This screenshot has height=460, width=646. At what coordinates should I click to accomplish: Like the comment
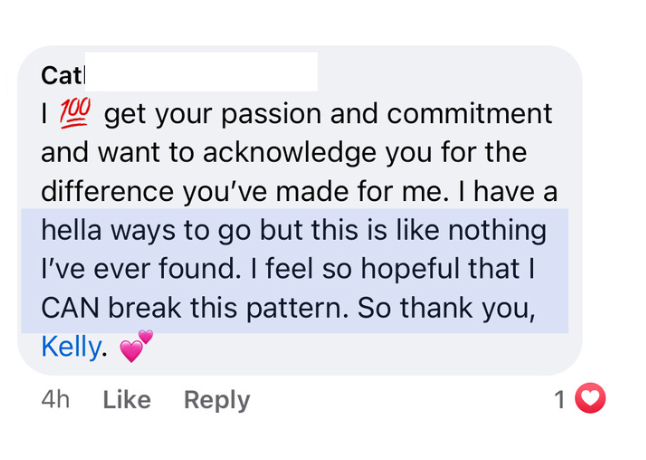tap(126, 400)
